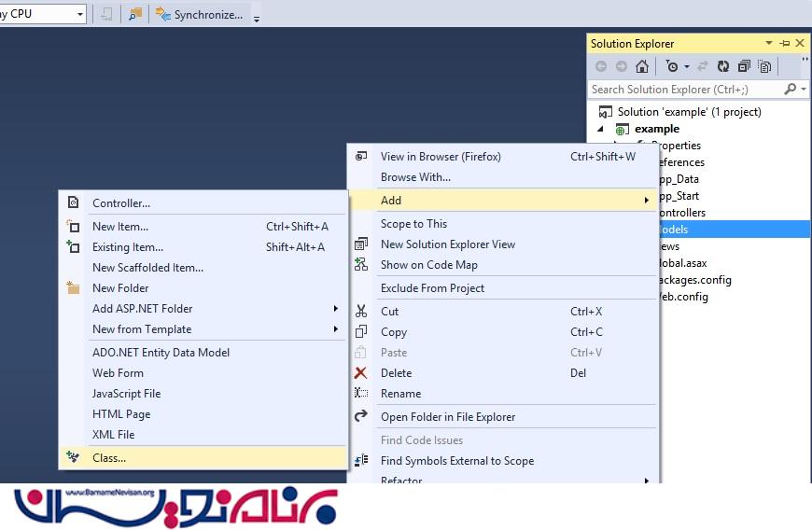This screenshot has height=530, width=812.
Task: Click Open Folder in File Explorer
Action: point(448,417)
